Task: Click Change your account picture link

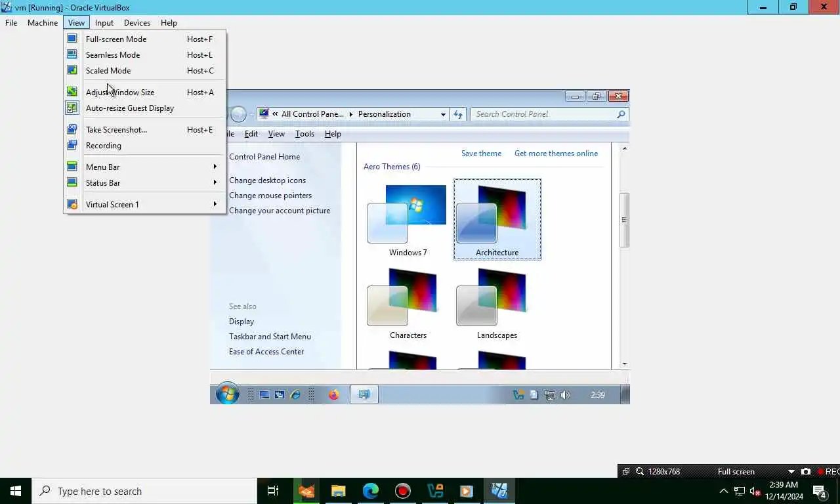Action: (x=280, y=210)
